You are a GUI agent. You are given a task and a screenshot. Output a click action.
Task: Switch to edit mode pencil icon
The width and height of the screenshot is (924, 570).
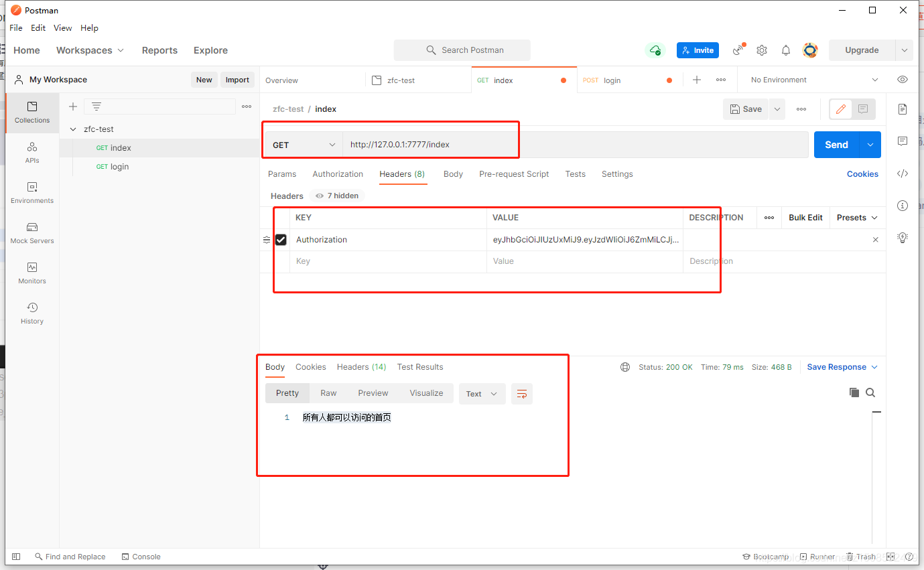841,109
